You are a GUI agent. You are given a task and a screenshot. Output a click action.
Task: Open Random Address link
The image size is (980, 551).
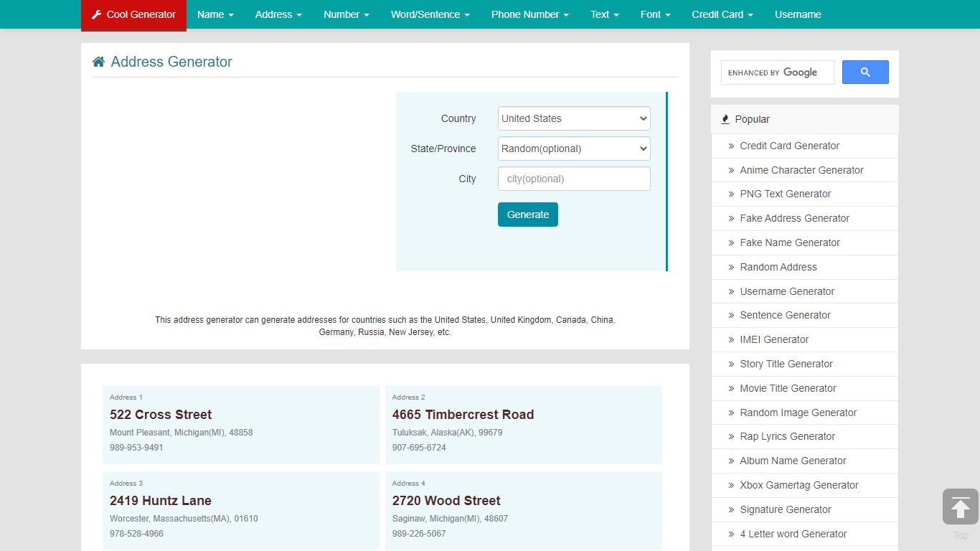[x=778, y=267]
